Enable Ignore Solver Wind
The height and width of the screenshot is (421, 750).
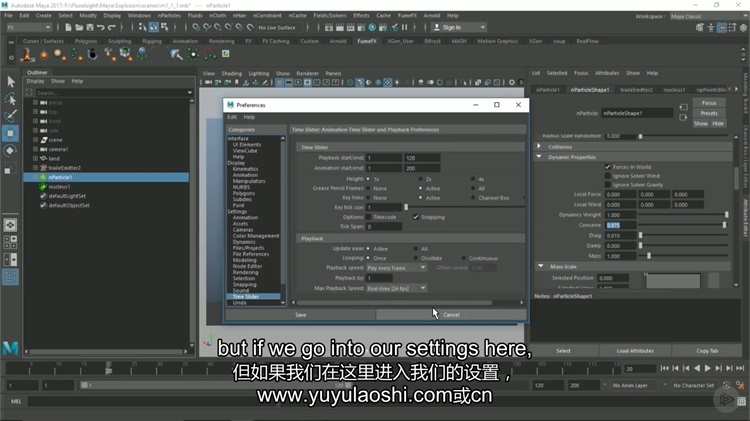[608, 176]
